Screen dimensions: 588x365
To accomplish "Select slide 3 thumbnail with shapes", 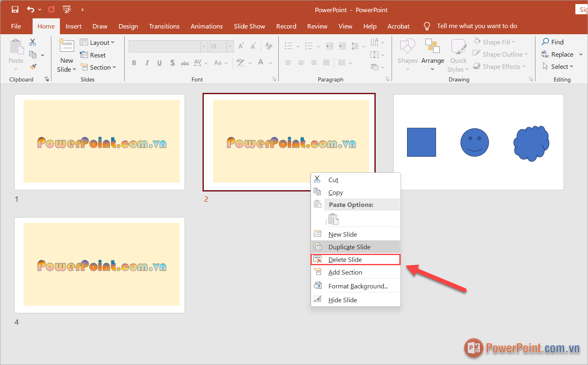I will pos(478,142).
